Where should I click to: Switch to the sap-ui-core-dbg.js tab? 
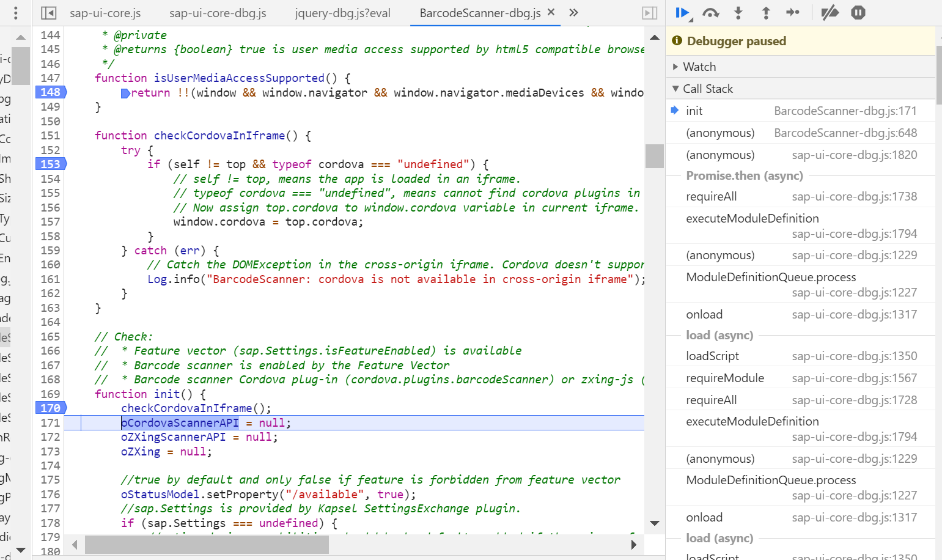(218, 13)
